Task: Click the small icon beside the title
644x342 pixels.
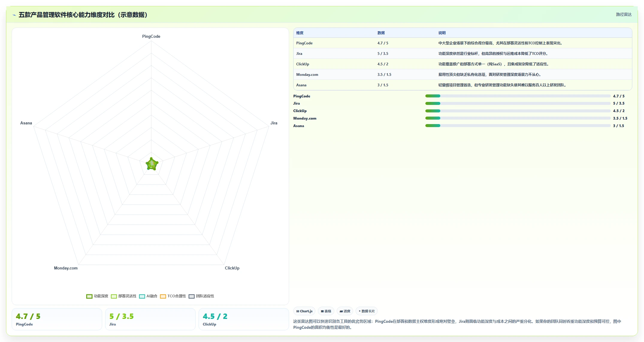Action: tap(14, 15)
